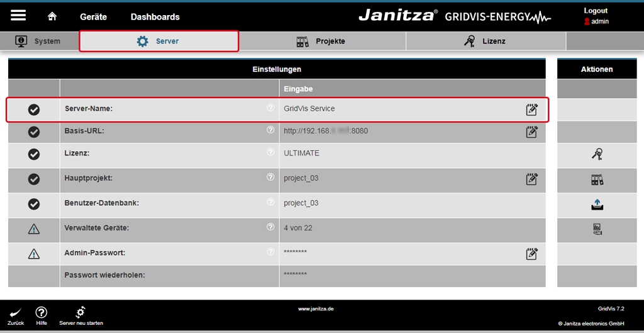Open the hamburger main menu
This screenshot has width=644, height=333.
click(x=18, y=16)
